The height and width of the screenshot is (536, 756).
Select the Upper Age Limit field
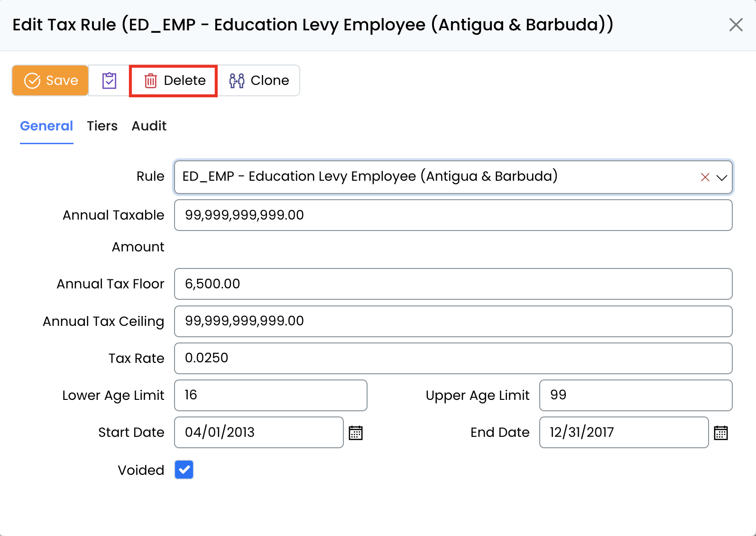pyautogui.click(x=636, y=395)
